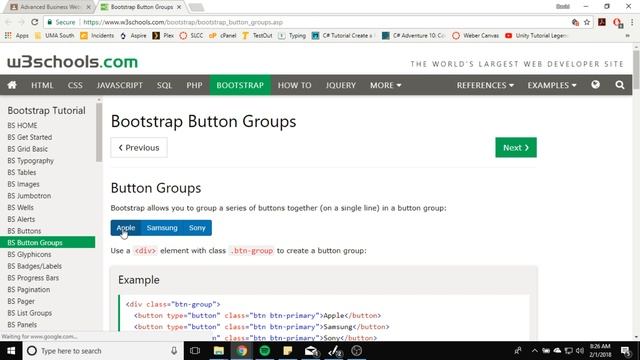Screen dimensions: 640x360
Task: Open BS Buttons sidebar link
Action: (x=24, y=231)
